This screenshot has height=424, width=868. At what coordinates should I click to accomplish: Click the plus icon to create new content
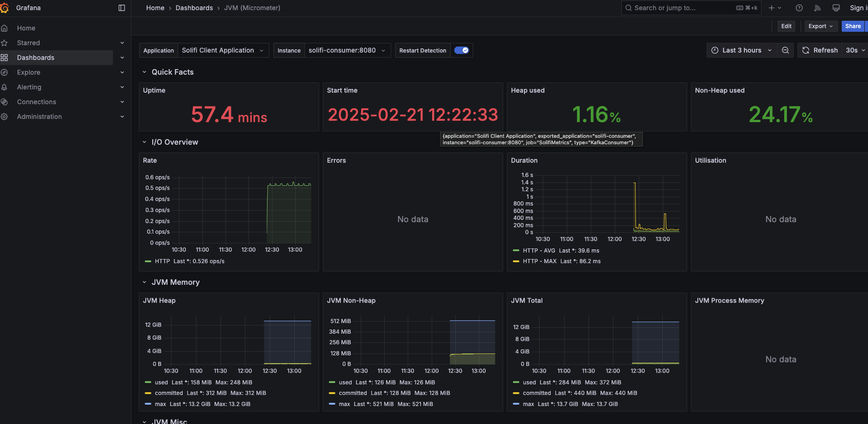coord(772,8)
